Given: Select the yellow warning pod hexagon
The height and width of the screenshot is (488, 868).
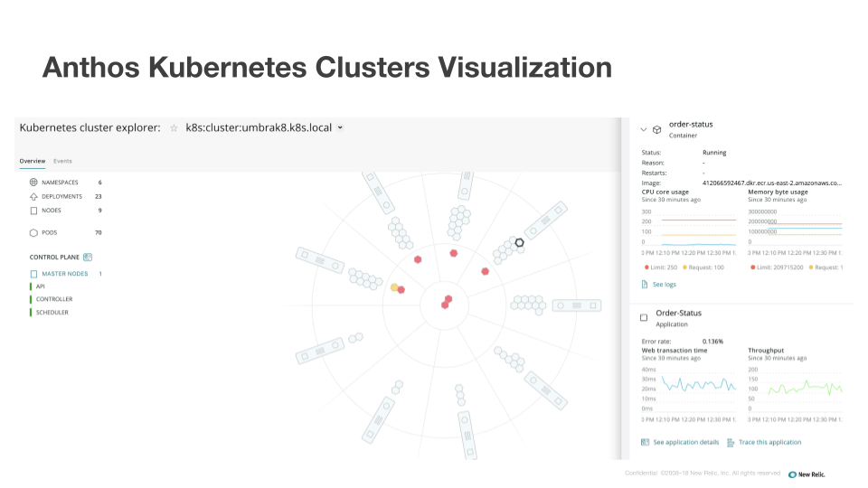Looking at the screenshot, I should pos(394,287).
